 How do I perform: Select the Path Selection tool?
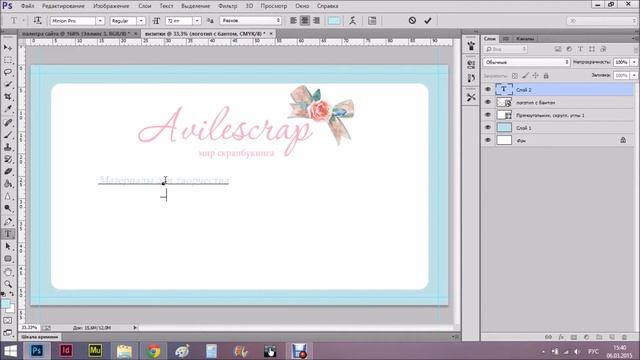(8, 247)
